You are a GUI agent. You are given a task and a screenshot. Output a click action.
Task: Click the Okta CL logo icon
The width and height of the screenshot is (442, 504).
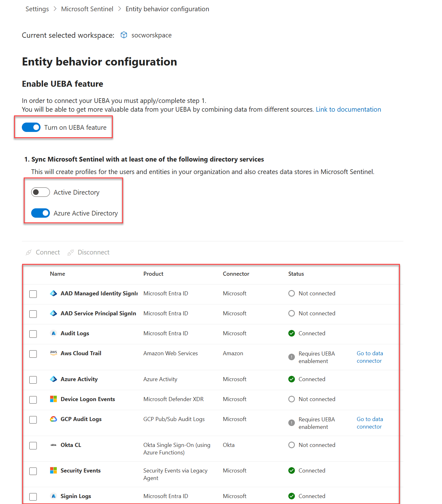(54, 445)
